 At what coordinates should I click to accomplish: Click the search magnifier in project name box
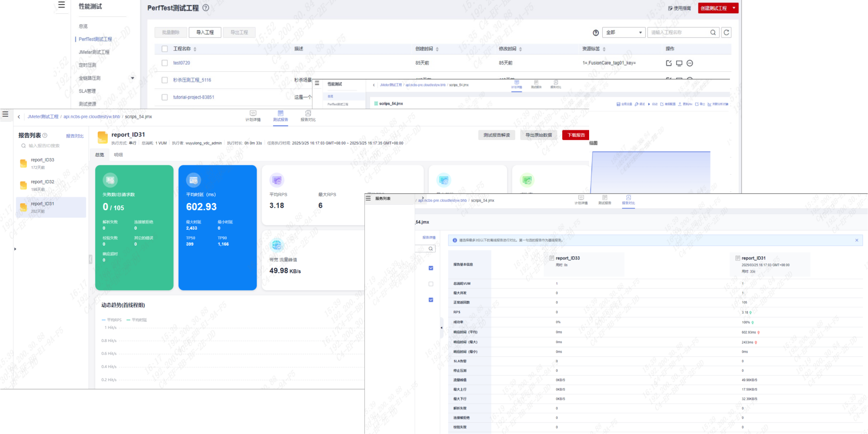pos(713,32)
